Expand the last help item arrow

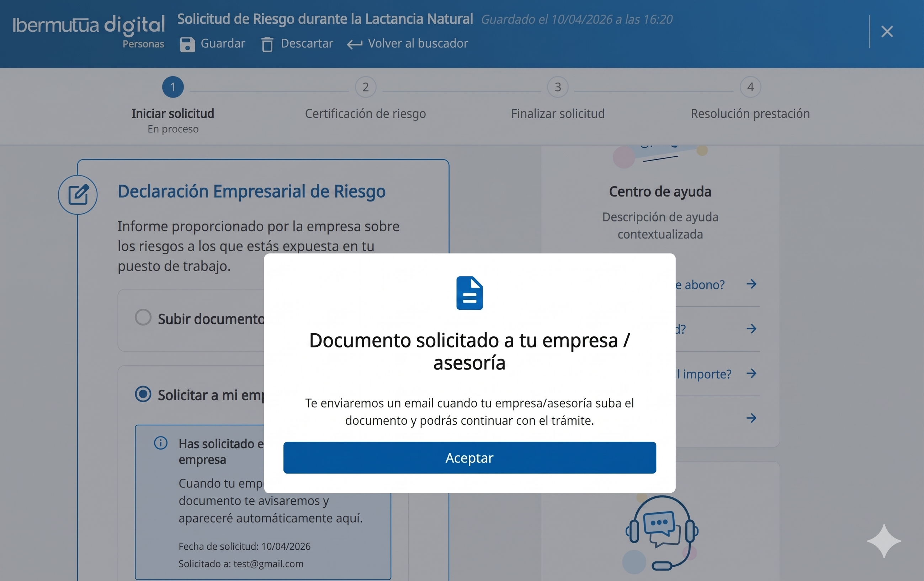coord(751,418)
